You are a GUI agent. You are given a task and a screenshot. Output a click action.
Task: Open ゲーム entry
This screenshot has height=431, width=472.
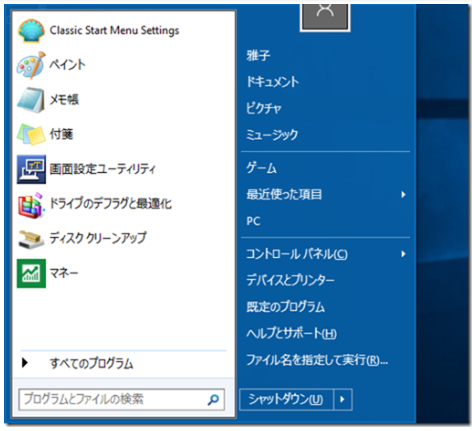coord(261,168)
